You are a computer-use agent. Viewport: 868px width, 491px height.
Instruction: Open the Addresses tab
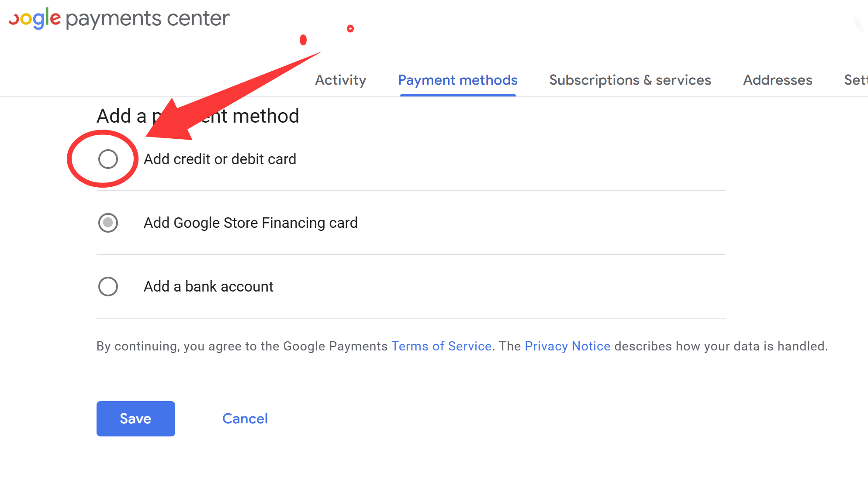click(778, 80)
